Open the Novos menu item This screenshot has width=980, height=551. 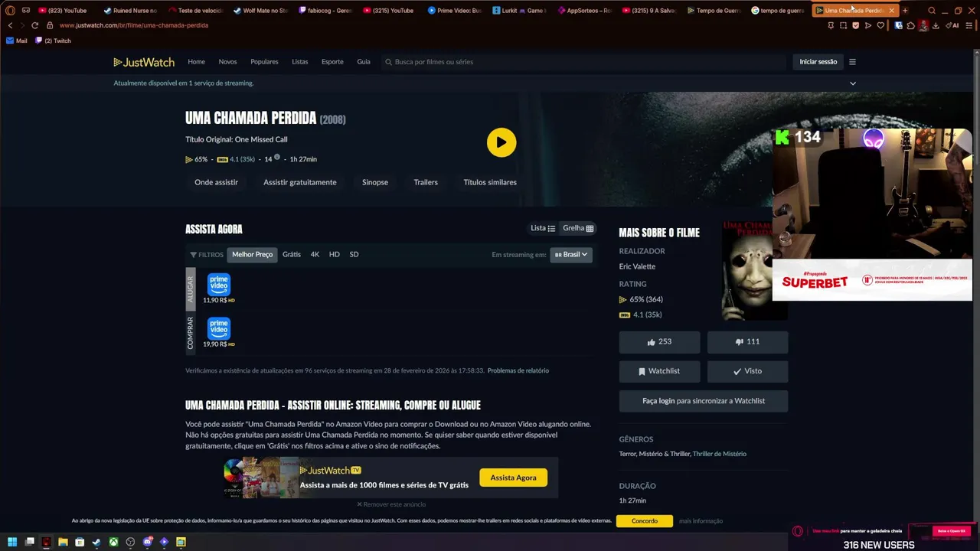click(227, 62)
